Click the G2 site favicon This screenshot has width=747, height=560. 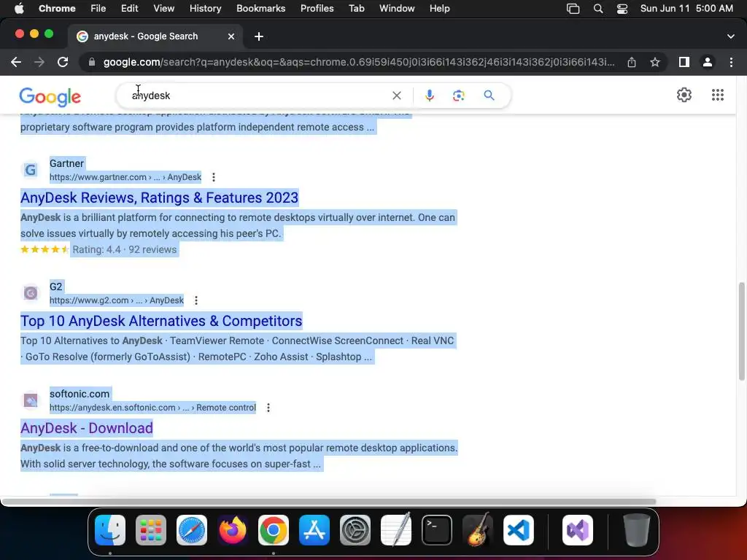31,293
